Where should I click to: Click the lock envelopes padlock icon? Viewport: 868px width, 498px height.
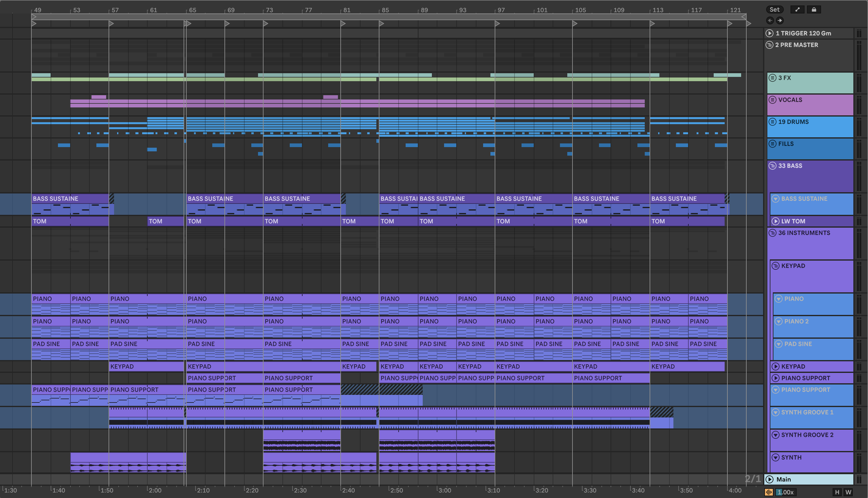pos(814,9)
